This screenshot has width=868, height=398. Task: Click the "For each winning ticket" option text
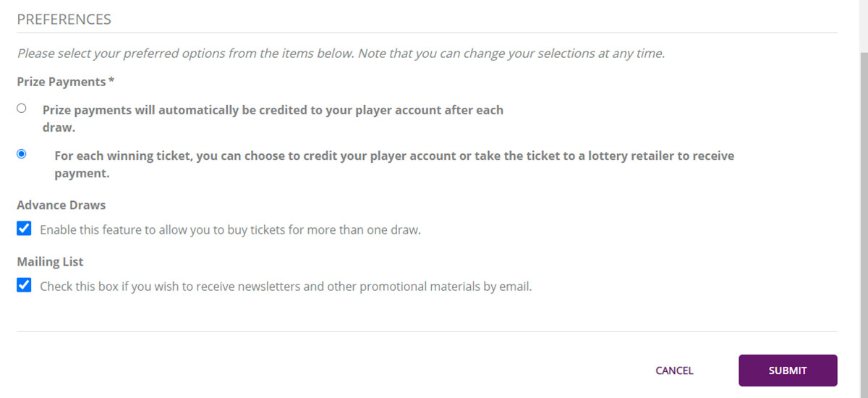coord(394,156)
